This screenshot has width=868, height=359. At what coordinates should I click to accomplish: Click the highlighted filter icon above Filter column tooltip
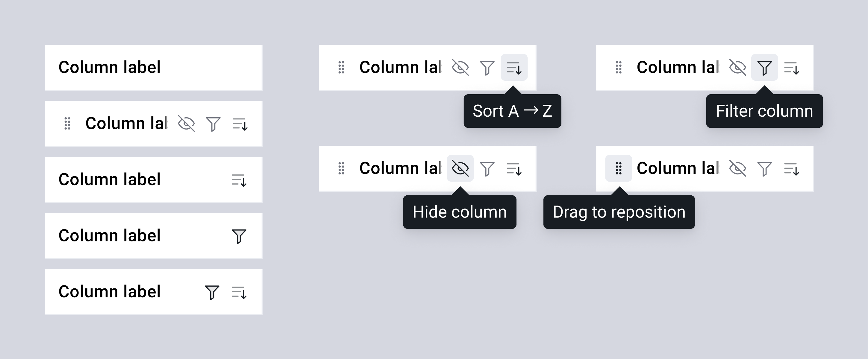(x=764, y=67)
